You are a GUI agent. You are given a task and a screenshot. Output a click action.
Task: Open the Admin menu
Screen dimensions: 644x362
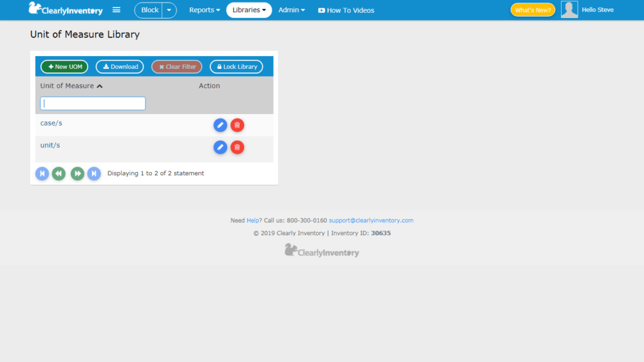(x=292, y=10)
